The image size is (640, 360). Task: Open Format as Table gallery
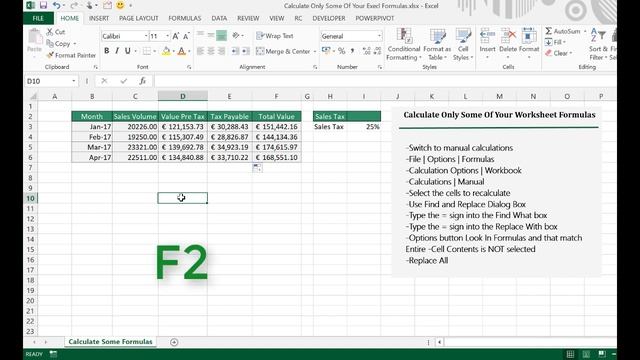437,45
